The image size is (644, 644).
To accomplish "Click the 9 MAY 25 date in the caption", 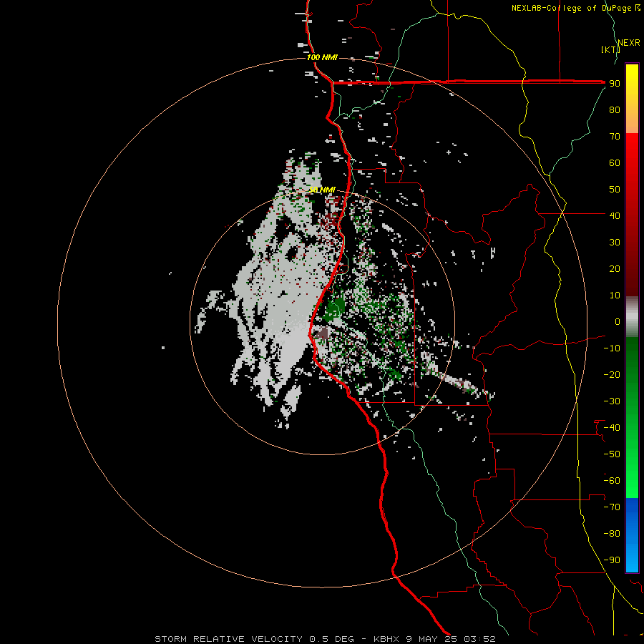I will [431, 639].
